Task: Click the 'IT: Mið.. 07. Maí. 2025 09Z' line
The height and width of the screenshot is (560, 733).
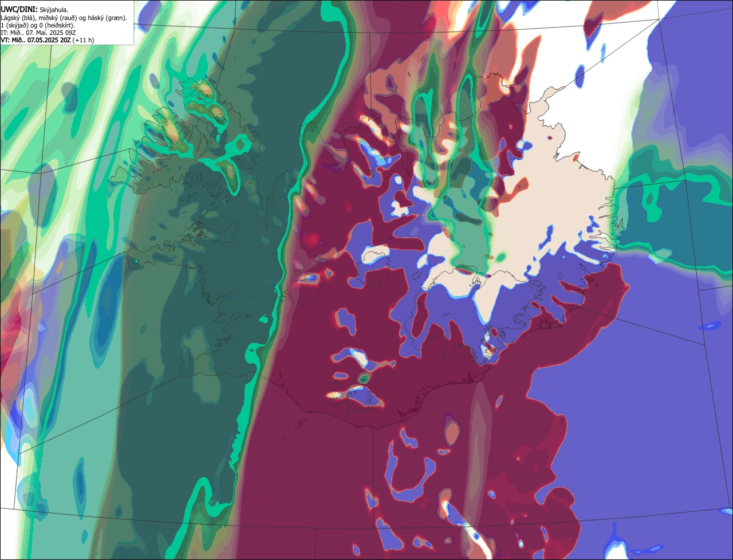Action: 38,33
